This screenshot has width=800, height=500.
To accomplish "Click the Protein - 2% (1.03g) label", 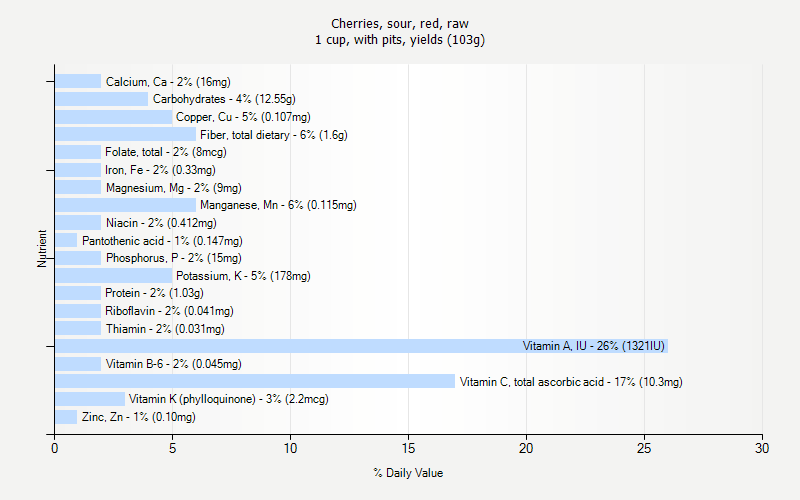I will pos(154,293).
